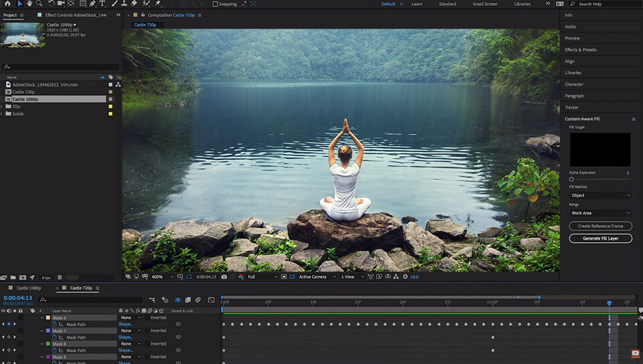Select the Eraser tool
The image size is (643, 364).
pos(134,3)
